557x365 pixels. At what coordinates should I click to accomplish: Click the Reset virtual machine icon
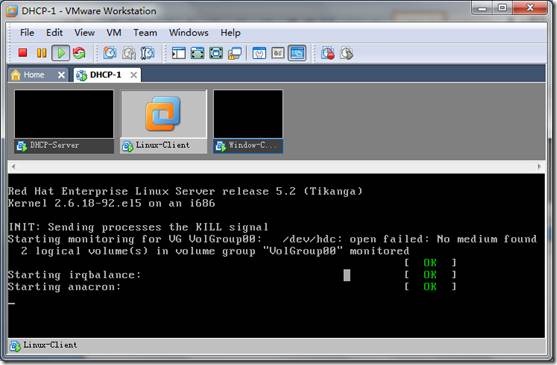click(x=79, y=53)
